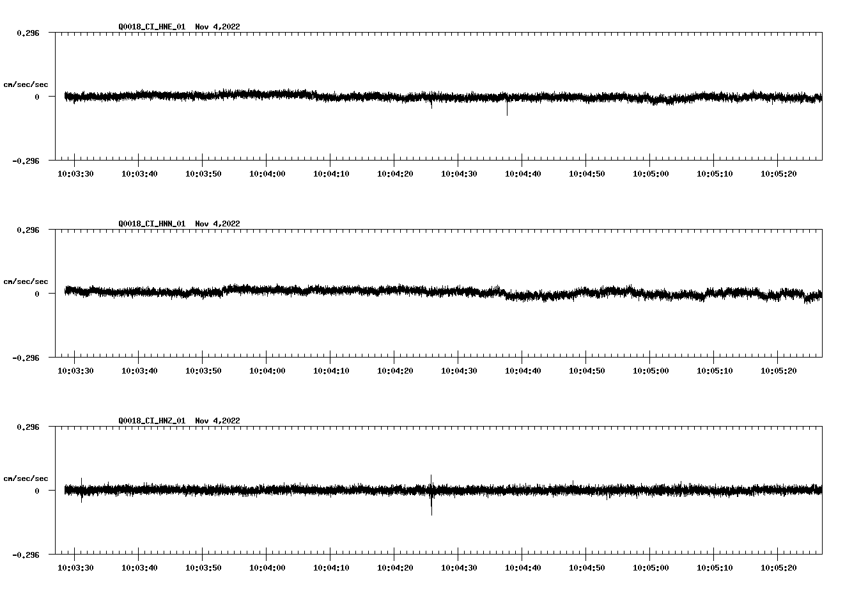Viewport: 868px width, 591px height.
Task: Click the 0.296 upper limit on HNE plot
Action: click(x=27, y=33)
